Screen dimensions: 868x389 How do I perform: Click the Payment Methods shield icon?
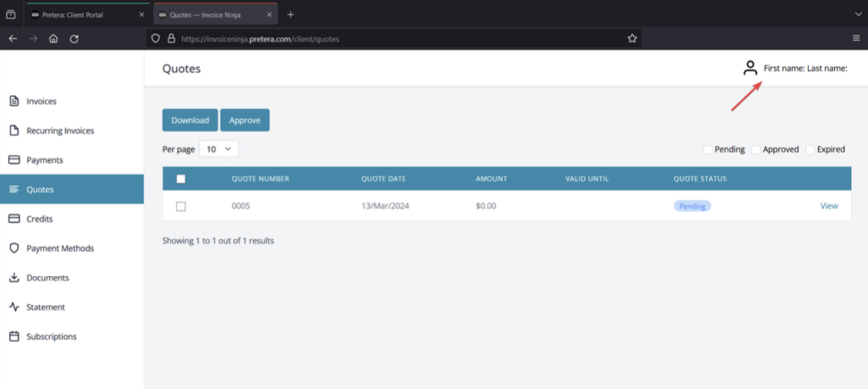(14, 248)
